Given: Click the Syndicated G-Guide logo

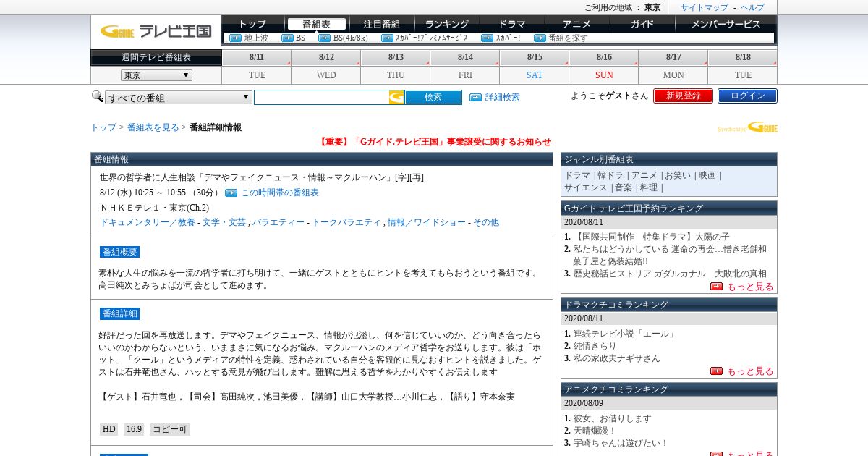Looking at the screenshot, I should [747, 127].
